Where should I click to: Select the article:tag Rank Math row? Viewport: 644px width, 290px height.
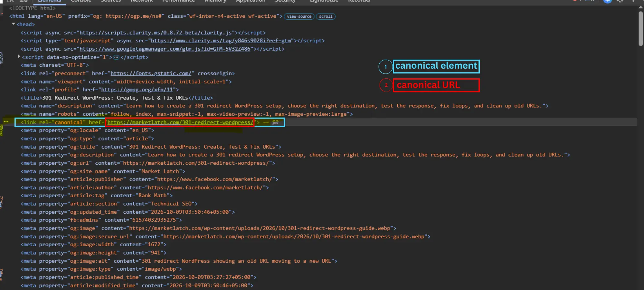[x=97, y=195]
